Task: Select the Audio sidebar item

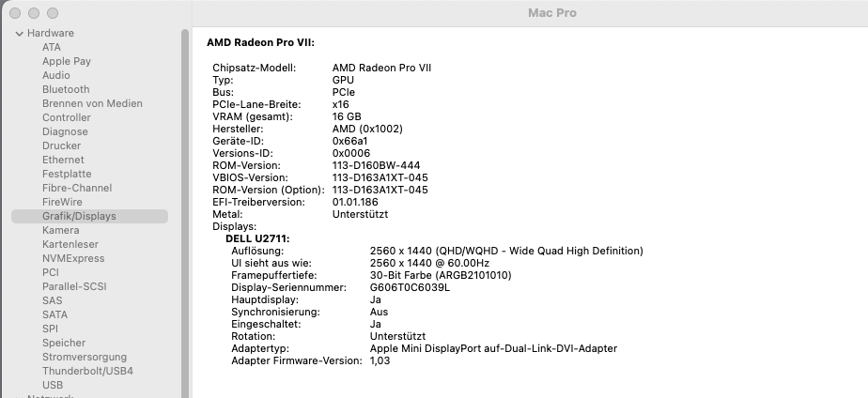Action: click(56, 75)
